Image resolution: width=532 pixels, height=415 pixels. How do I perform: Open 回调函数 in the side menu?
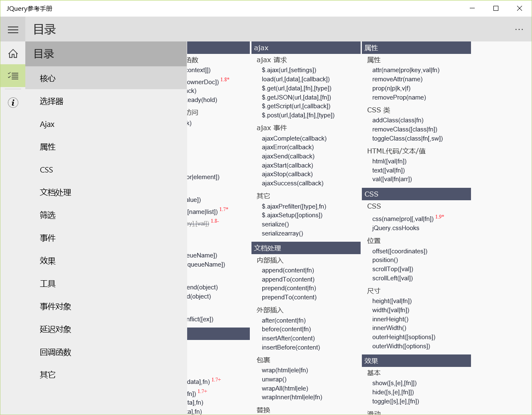(106, 352)
